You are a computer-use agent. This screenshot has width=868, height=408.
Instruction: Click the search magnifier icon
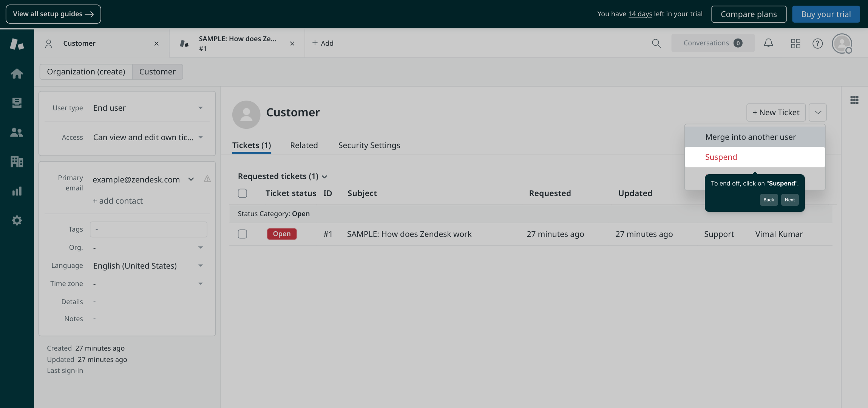[x=656, y=43]
